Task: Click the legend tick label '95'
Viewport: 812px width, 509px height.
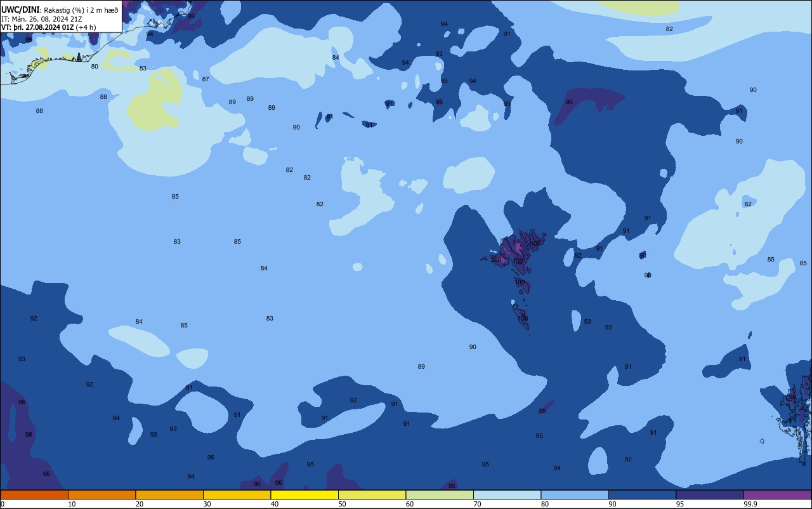Action: (x=680, y=504)
